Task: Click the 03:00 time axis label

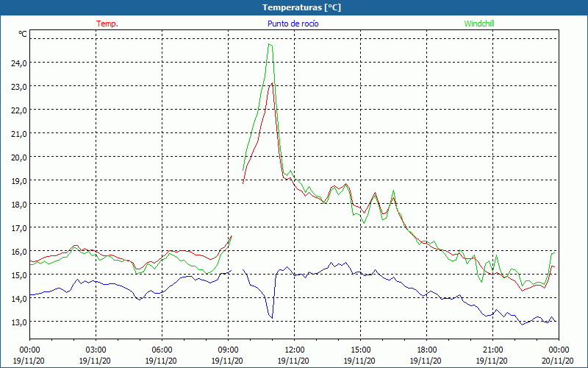Action: [96, 350]
